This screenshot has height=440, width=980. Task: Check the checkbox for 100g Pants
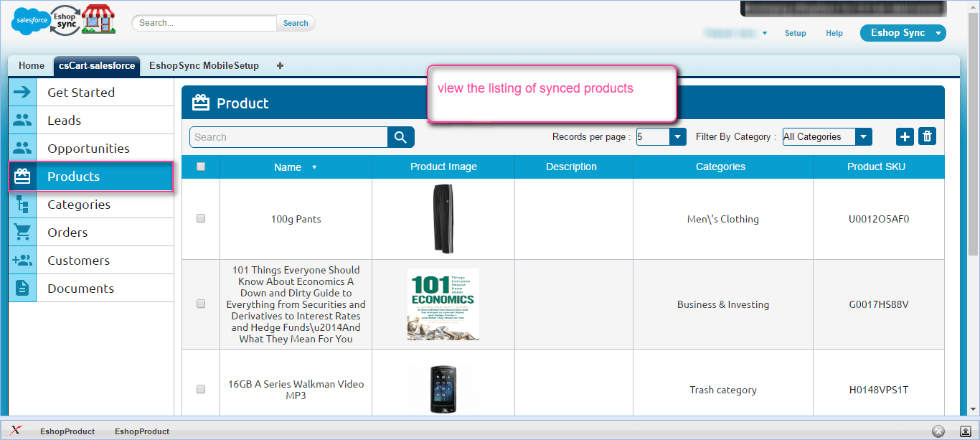(x=201, y=219)
